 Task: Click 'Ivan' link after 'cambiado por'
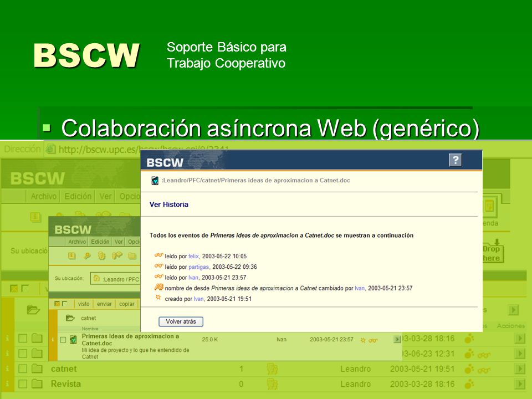(360, 288)
